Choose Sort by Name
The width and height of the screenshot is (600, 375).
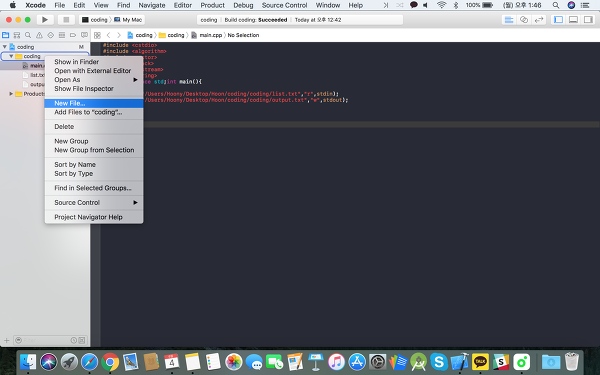click(94, 165)
